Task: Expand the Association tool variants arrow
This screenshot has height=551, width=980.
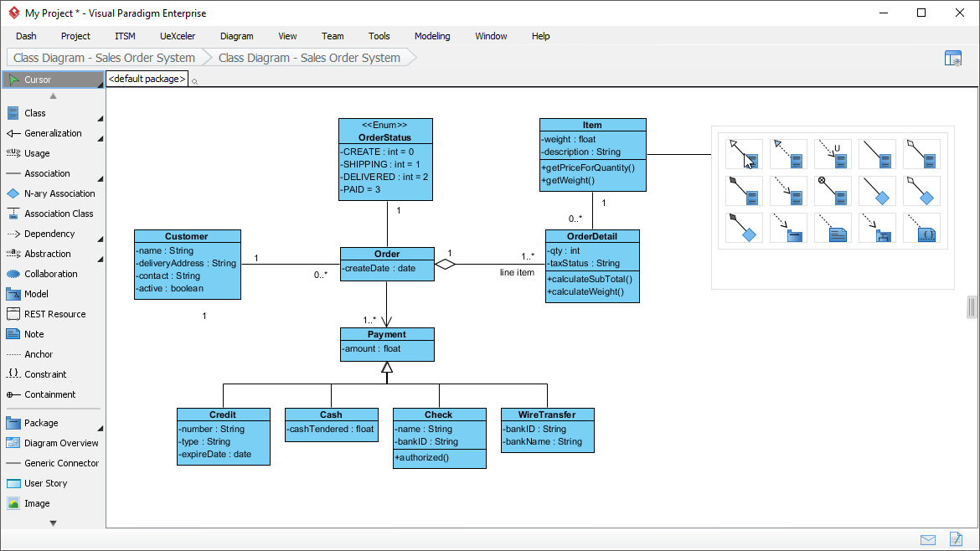Action: [100, 179]
